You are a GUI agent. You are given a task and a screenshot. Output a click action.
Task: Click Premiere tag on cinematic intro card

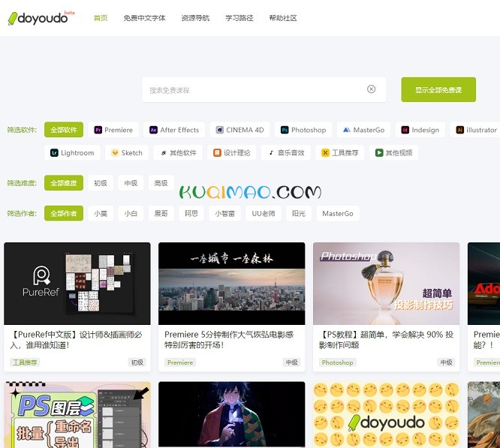point(180,362)
